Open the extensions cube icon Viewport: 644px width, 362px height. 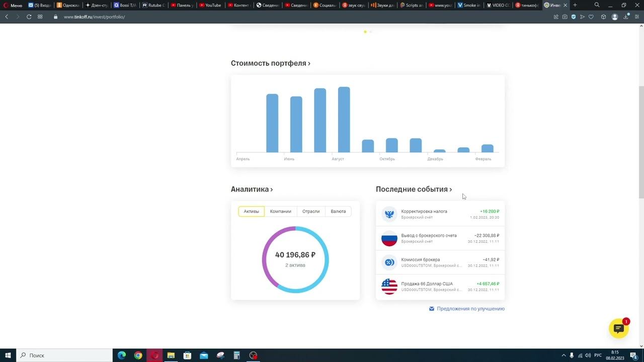pyautogui.click(x=603, y=17)
